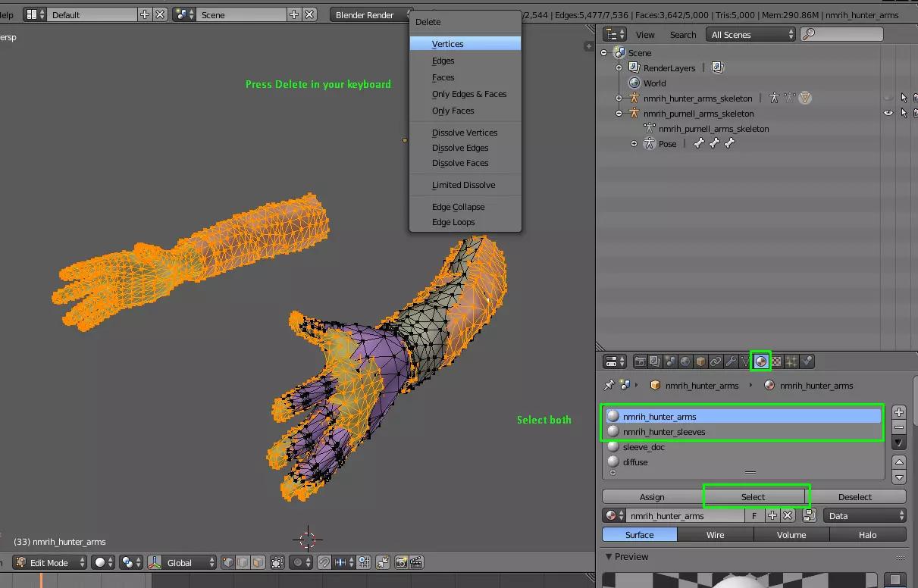Open the Material properties tab icon
The width and height of the screenshot is (918, 588).
click(760, 362)
